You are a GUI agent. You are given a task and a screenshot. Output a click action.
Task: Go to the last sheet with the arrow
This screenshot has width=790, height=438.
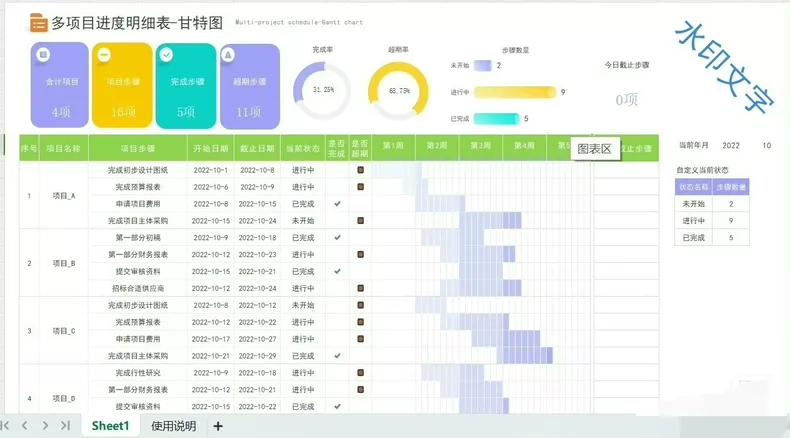coord(65,426)
